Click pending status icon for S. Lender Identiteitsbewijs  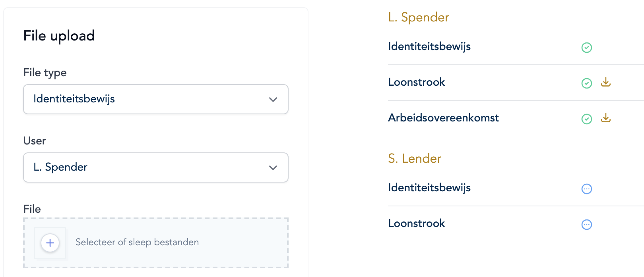[587, 189]
